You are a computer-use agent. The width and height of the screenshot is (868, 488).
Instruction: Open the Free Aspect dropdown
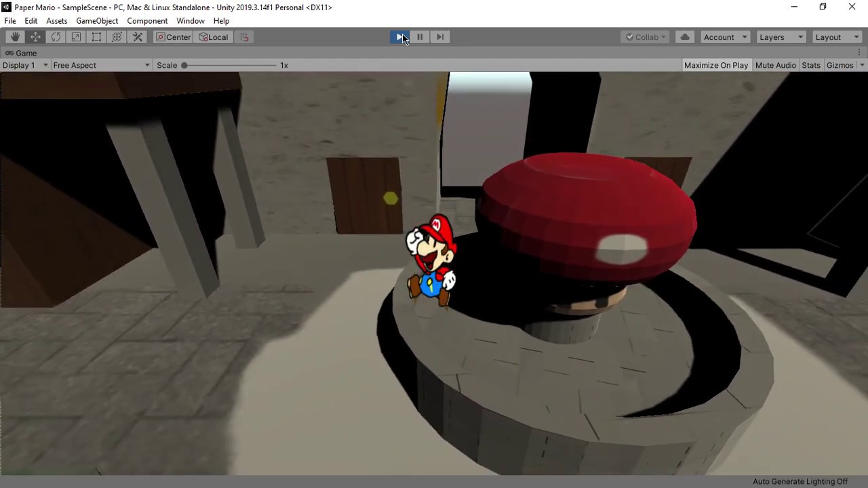(101, 65)
